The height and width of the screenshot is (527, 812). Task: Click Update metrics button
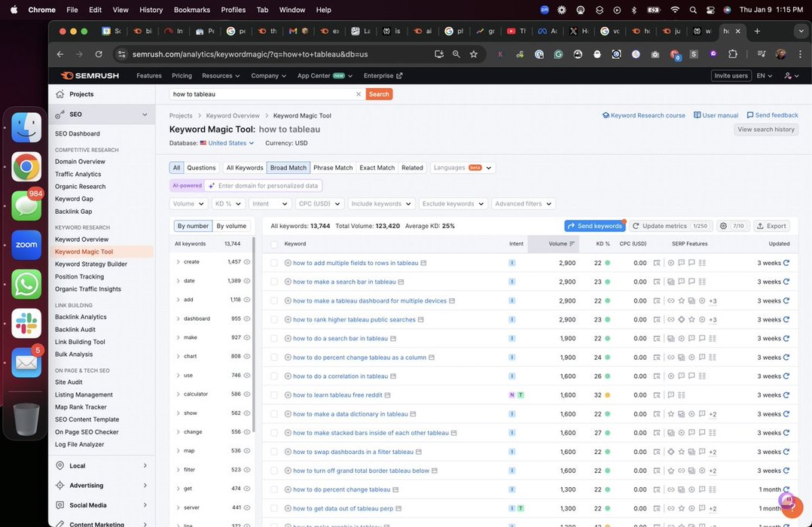click(670, 226)
